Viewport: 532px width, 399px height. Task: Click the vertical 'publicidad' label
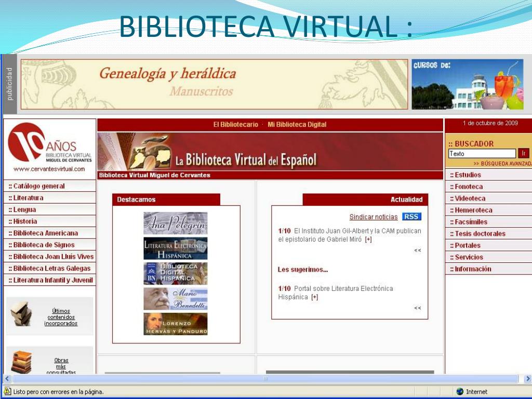pos(9,84)
